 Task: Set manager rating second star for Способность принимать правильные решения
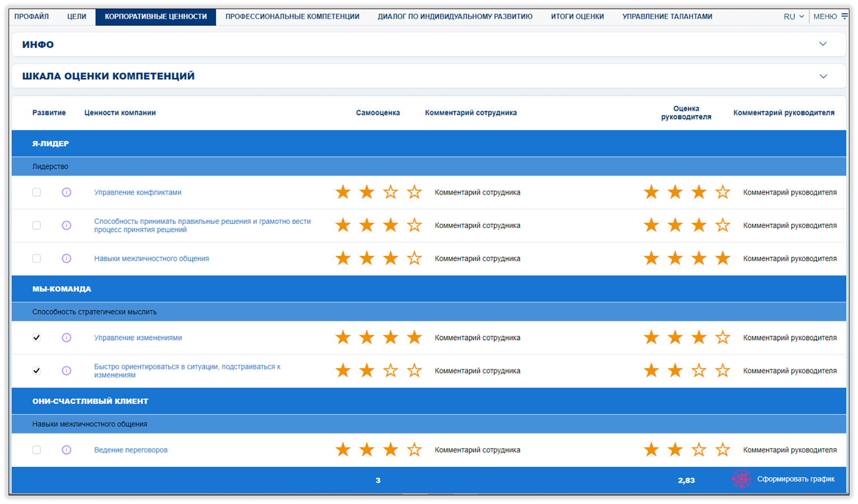675,225
